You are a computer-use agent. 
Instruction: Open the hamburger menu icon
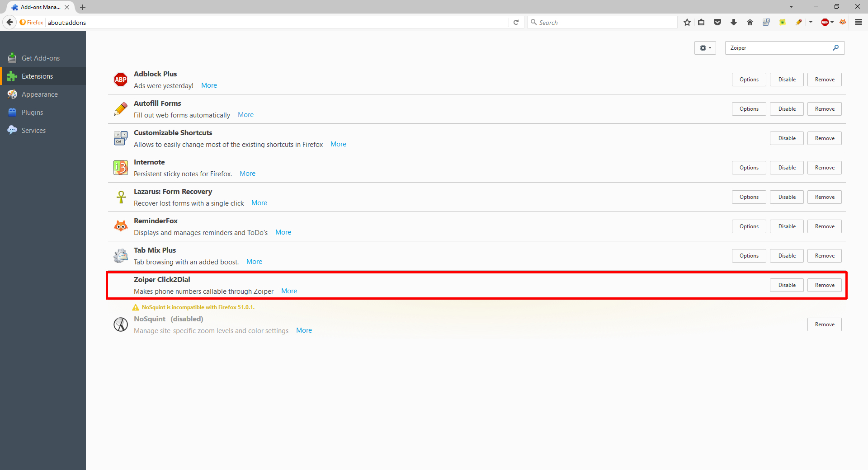[x=859, y=22]
